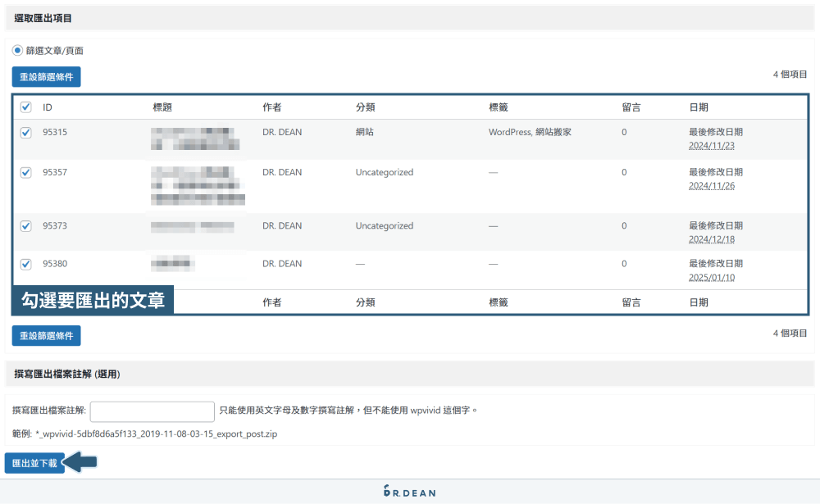The width and height of the screenshot is (820, 504).
Task: Uncheck the checkbox for post ID 95315
Action: tap(24, 132)
